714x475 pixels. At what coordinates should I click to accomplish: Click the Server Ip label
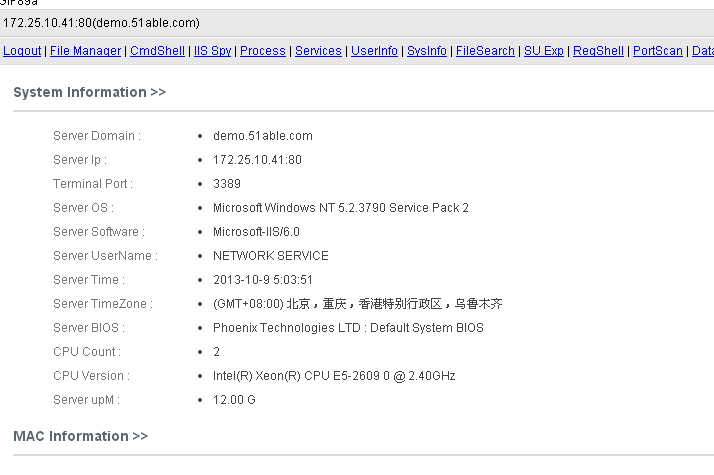(x=80, y=160)
